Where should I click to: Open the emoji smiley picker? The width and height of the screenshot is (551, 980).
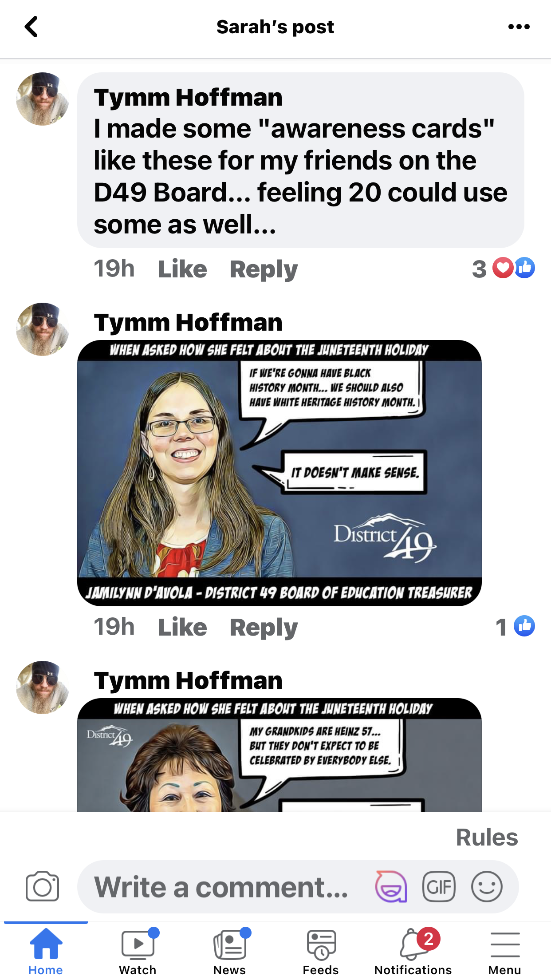pos(487,886)
